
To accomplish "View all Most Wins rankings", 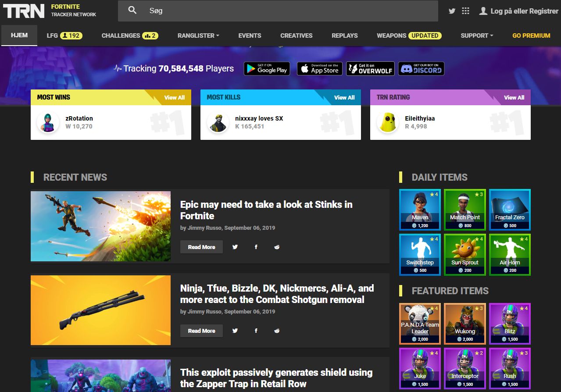I will 175,97.
